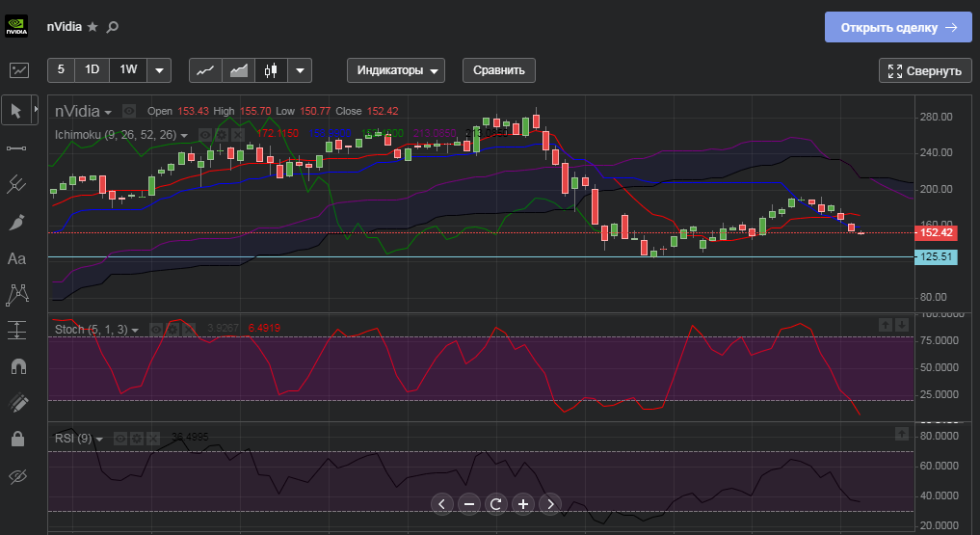980x535 pixels.
Task: Activate the magnet snap mode icon
Action: 16,366
